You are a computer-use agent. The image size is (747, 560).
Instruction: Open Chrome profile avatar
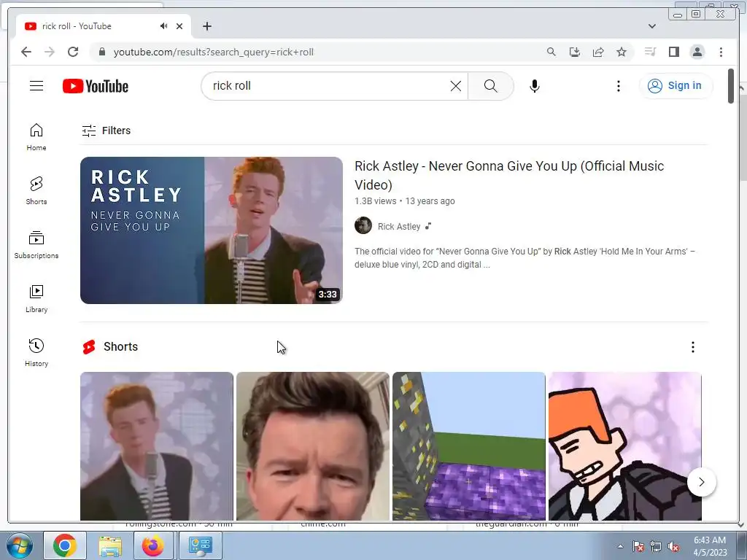pos(697,52)
